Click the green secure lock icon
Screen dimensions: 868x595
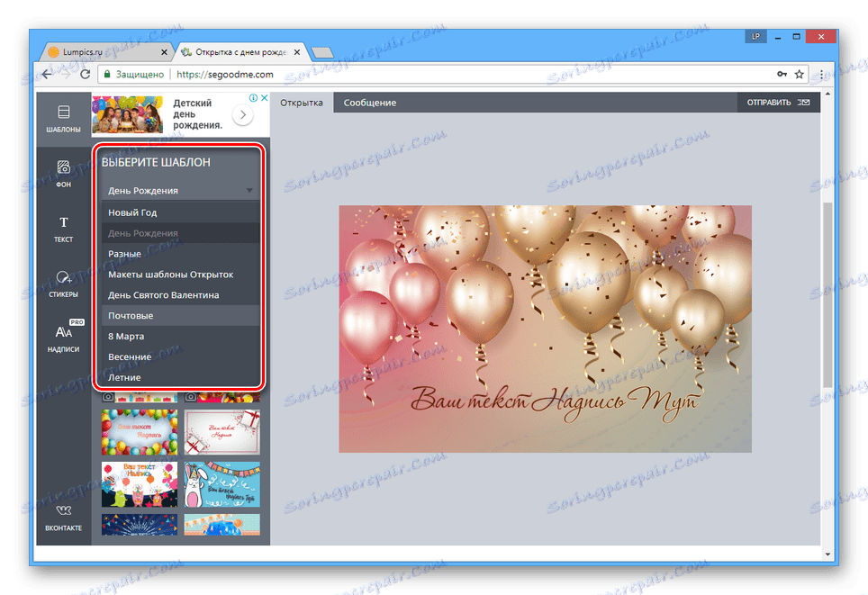point(107,74)
